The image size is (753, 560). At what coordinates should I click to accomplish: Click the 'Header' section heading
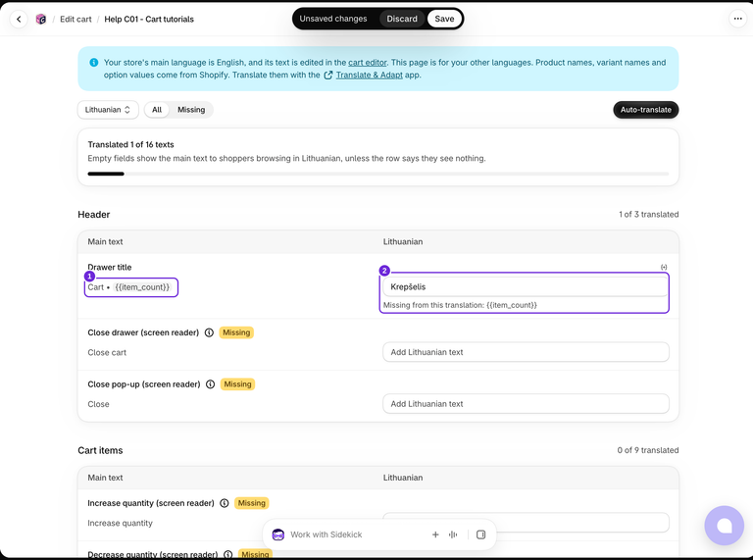94,215
